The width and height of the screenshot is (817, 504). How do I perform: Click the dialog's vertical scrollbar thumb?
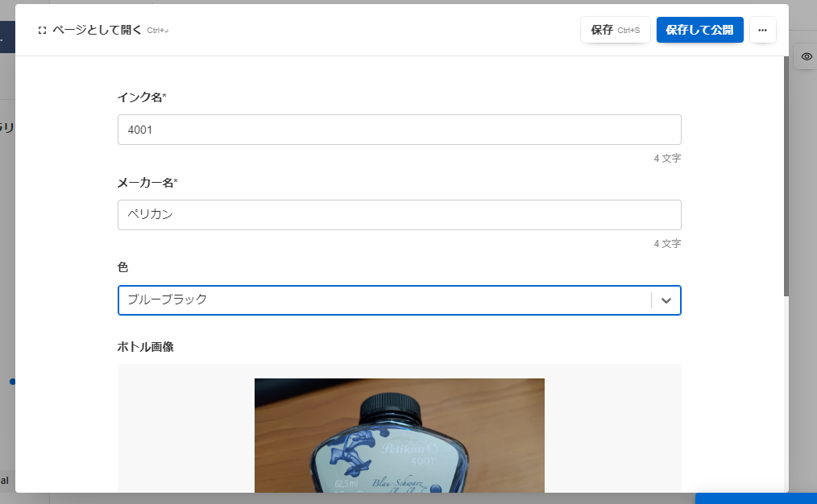coord(786,176)
